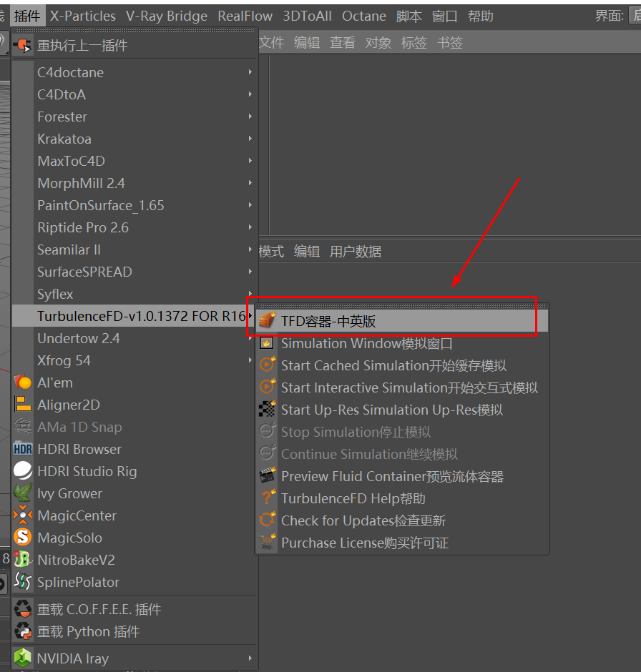Click the Continue Simulation icon

click(267, 453)
